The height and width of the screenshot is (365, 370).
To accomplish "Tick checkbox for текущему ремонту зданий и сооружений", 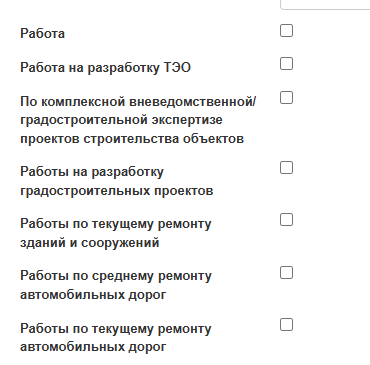I will pos(286,220).
